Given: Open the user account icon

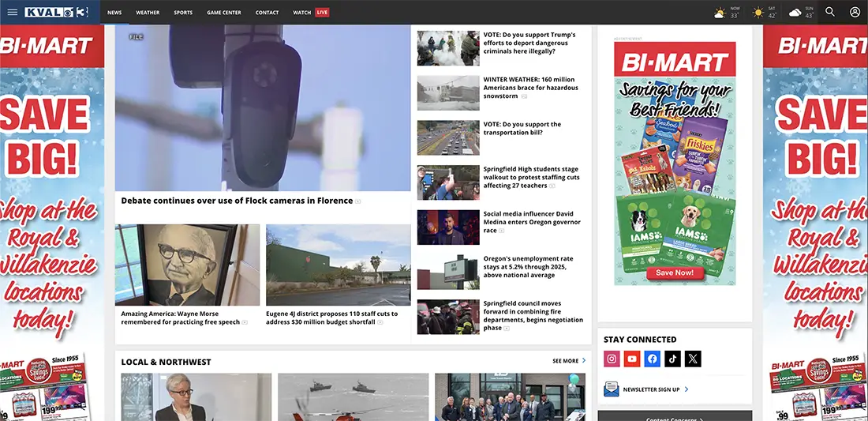Looking at the screenshot, I should click(x=855, y=12).
